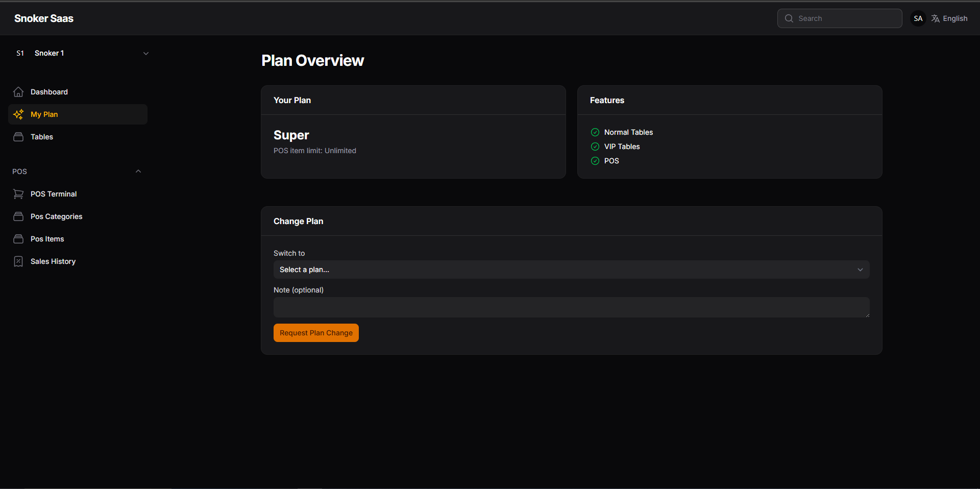Open POS Terminal
Screen dimensions: 980x489
[78, 194]
